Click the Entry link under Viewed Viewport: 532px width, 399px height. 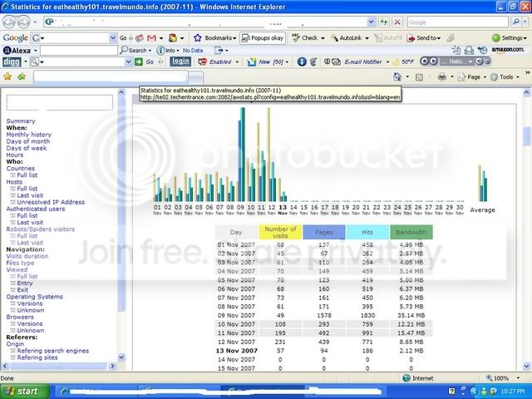[25, 283]
